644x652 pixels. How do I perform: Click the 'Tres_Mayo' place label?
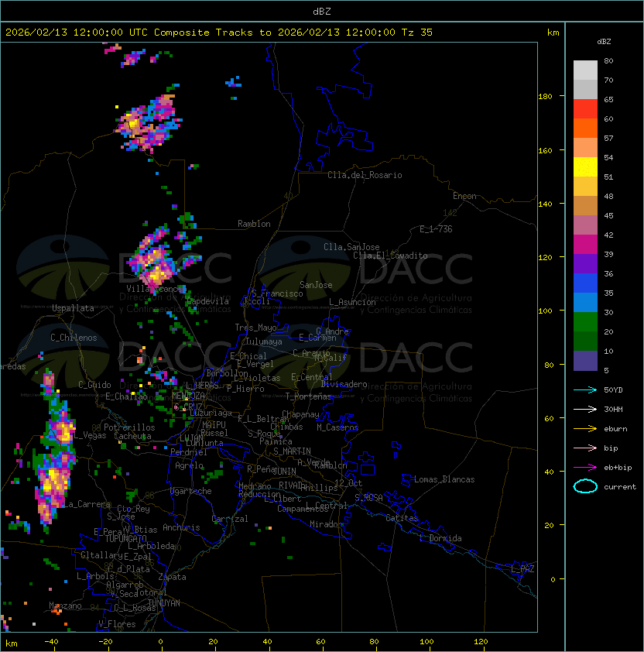click(255, 328)
